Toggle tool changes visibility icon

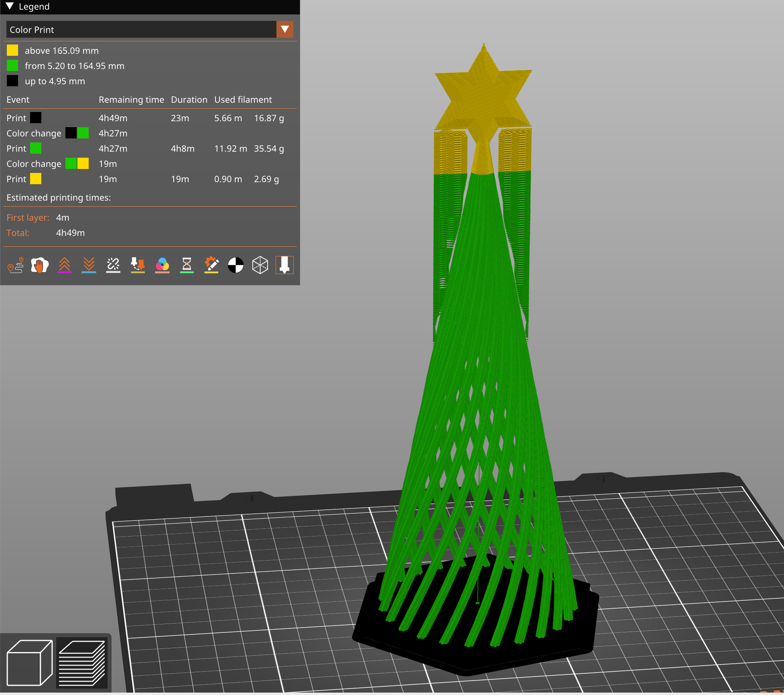(x=138, y=265)
